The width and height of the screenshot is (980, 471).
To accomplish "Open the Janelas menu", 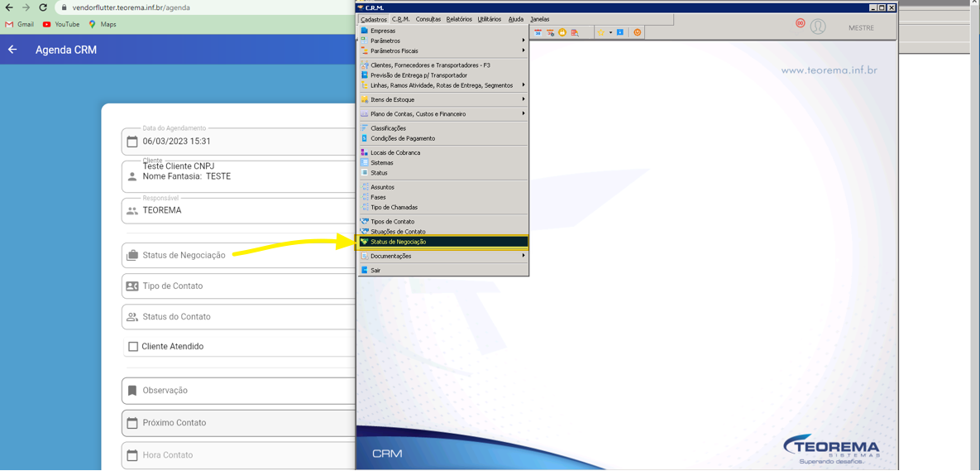I will [540, 19].
